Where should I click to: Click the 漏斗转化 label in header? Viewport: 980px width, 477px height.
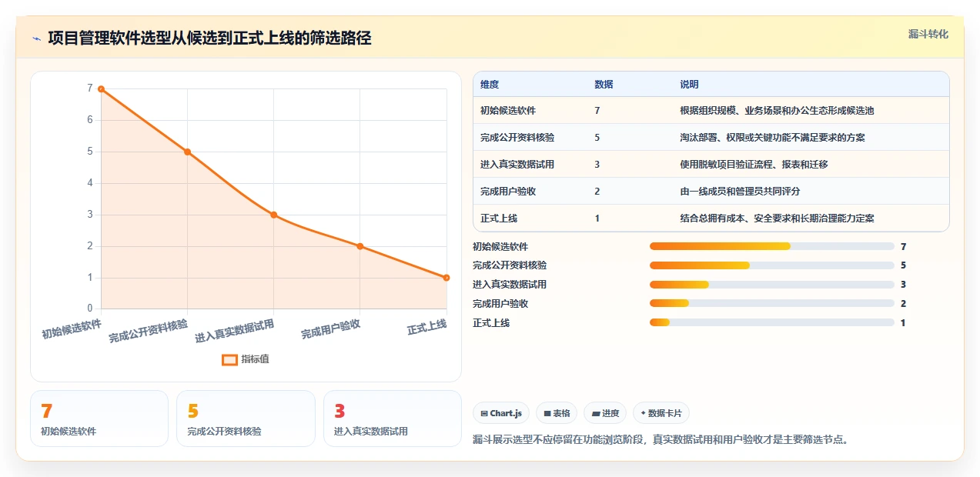tap(928, 34)
